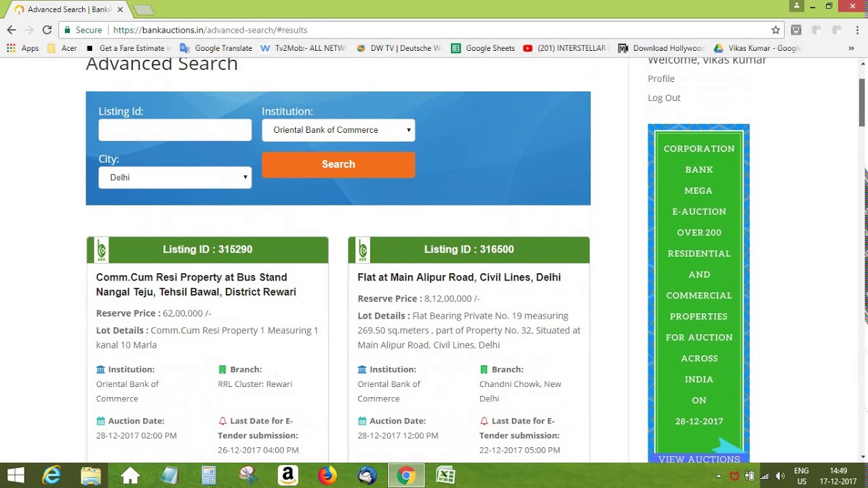Open the Windows Start button
This screenshot has height=488, width=868.
click(15, 476)
